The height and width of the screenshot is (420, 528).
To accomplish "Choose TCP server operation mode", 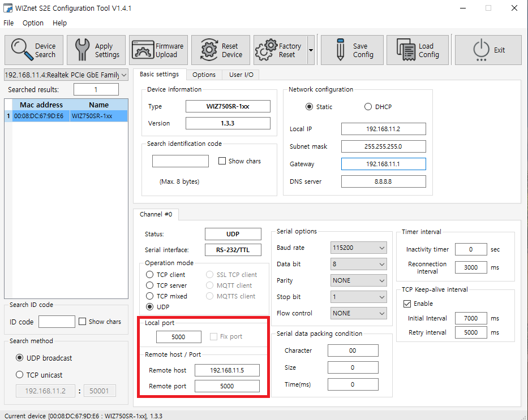I will click(150, 285).
